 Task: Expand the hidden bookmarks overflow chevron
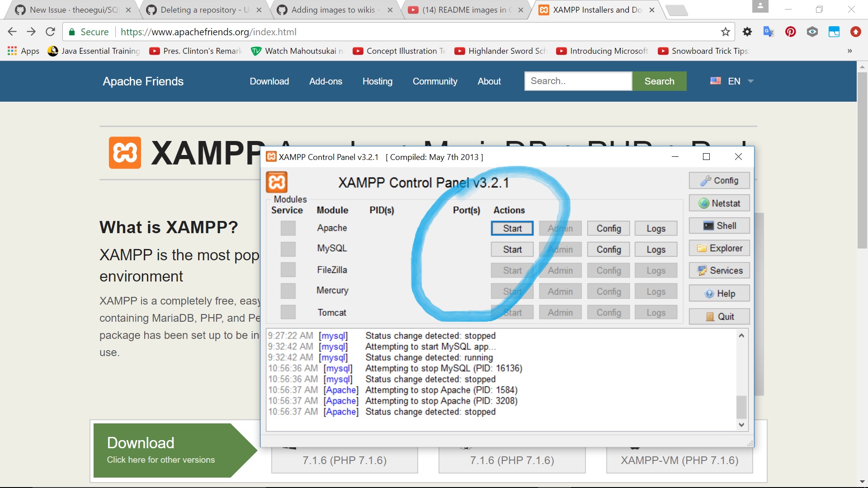[x=849, y=51]
